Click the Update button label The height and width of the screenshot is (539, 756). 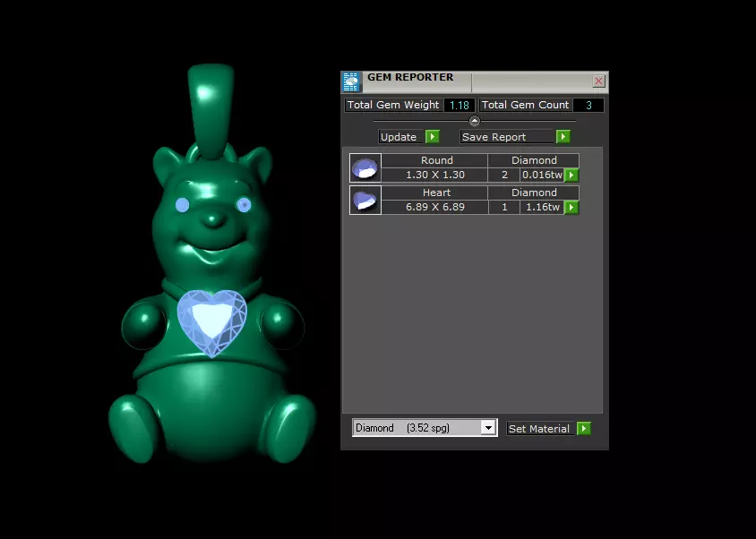click(x=401, y=137)
